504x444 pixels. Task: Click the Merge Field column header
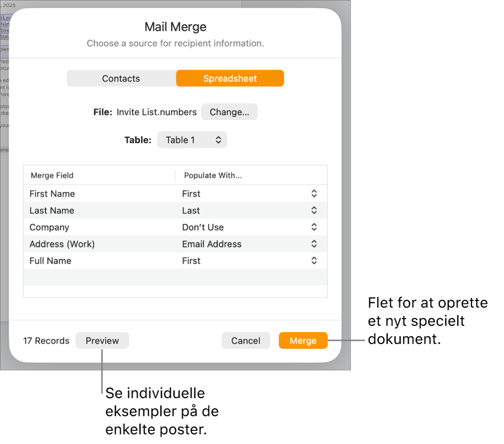[x=100, y=175]
